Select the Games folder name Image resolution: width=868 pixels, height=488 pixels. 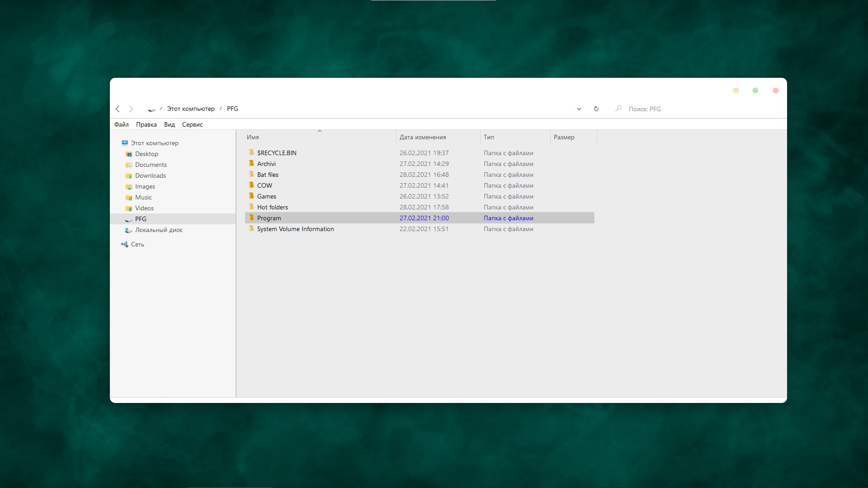tap(266, 196)
